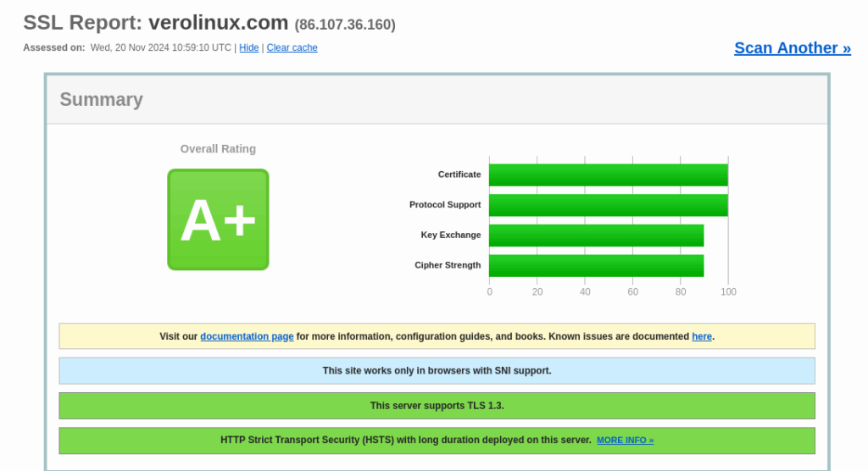Hide the assessment via the Hide link
The height and width of the screenshot is (471, 868).
(248, 48)
